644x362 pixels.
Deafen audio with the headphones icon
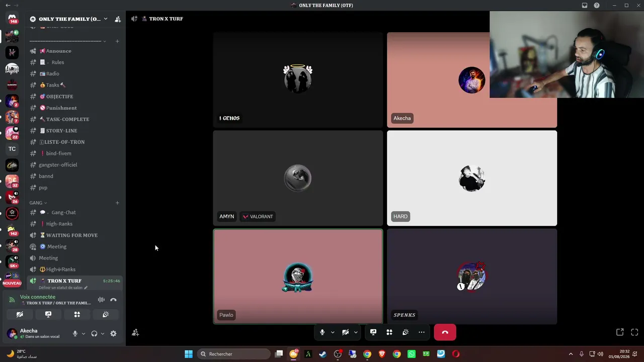tap(94, 333)
